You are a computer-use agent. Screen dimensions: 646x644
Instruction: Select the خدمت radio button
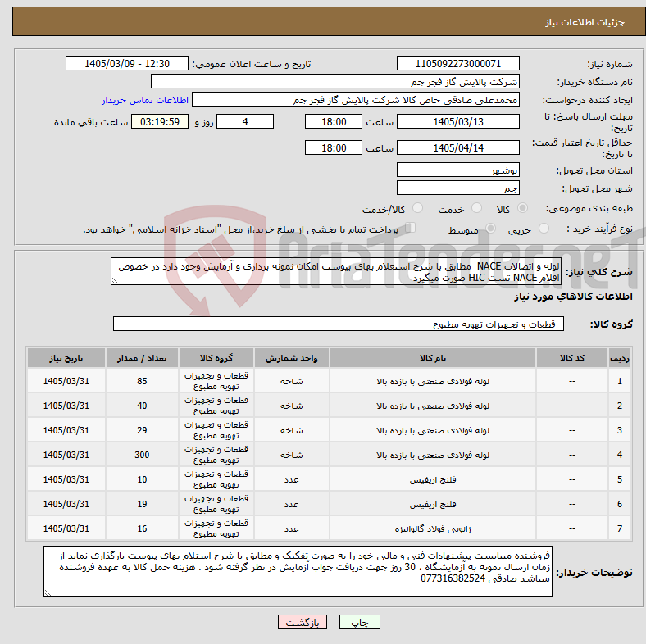476,208
